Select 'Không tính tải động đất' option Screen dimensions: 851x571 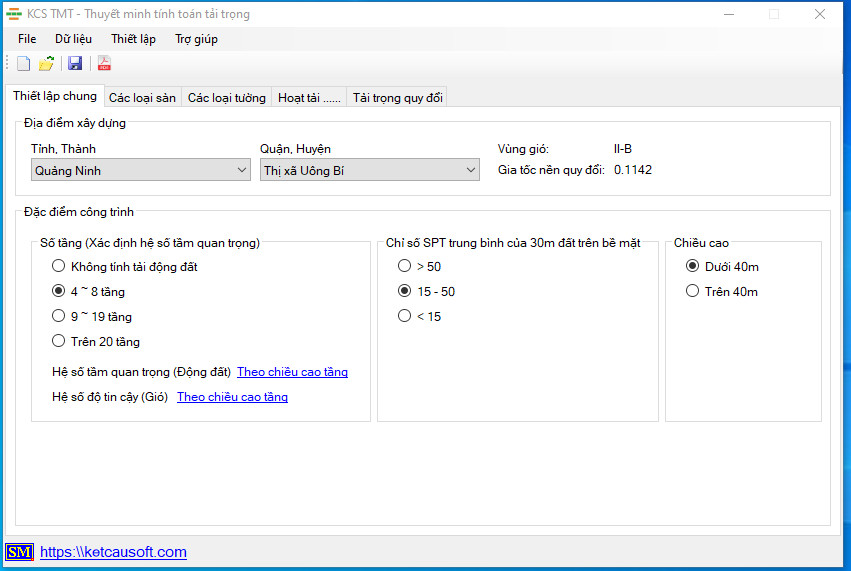point(58,267)
